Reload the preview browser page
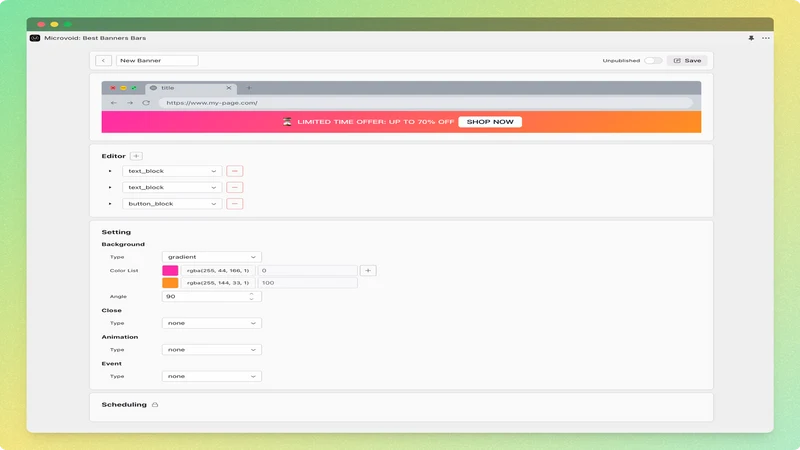800x450 pixels. click(x=146, y=103)
